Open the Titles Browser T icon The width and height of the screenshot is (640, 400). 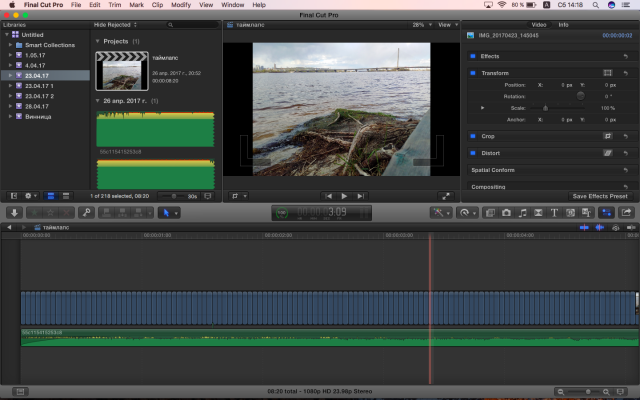[x=554, y=213]
